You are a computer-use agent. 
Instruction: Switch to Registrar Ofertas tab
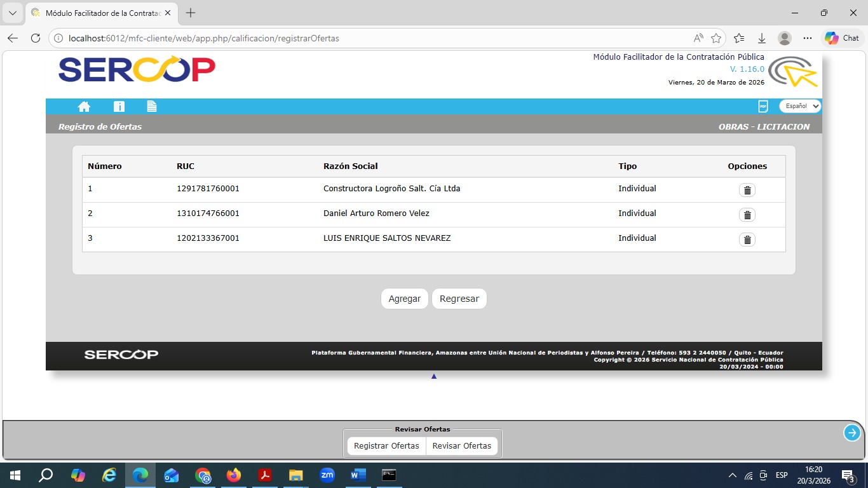386,446
